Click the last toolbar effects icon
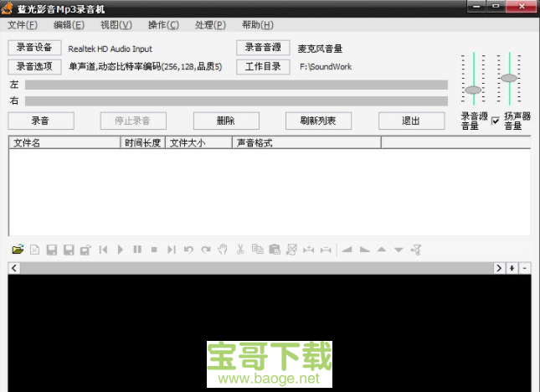Viewport: 540px width, 392px height. [416, 250]
